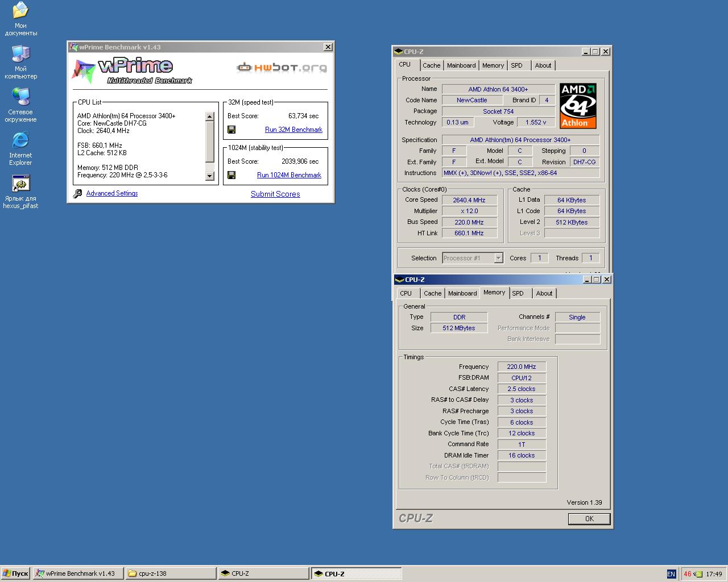Screen dimensions: 728x582
Task: Click the EN language indicator in the tray
Action: [671, 574]
